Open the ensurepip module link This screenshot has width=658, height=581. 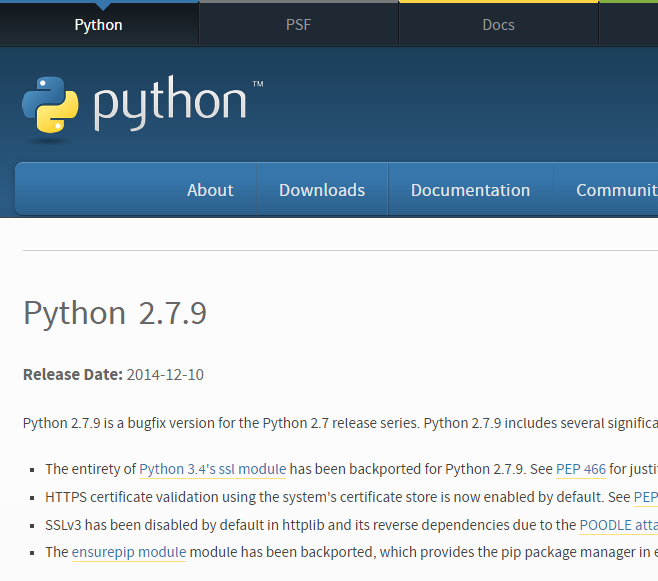(x=129, y=552)
